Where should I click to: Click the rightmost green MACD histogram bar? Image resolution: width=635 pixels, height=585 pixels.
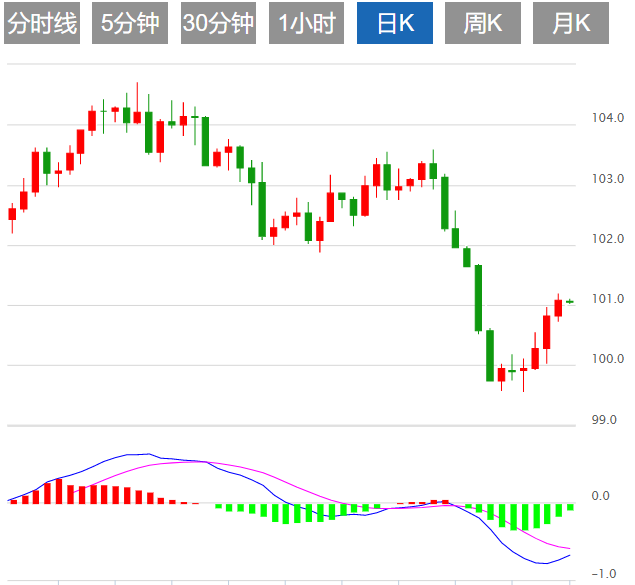[x=570, y=507]
